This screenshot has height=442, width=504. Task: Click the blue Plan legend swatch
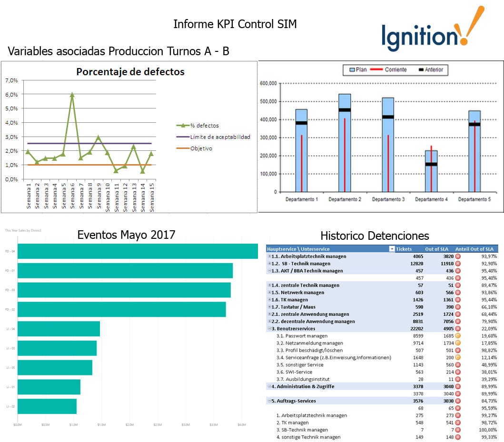tap(352, 70)
